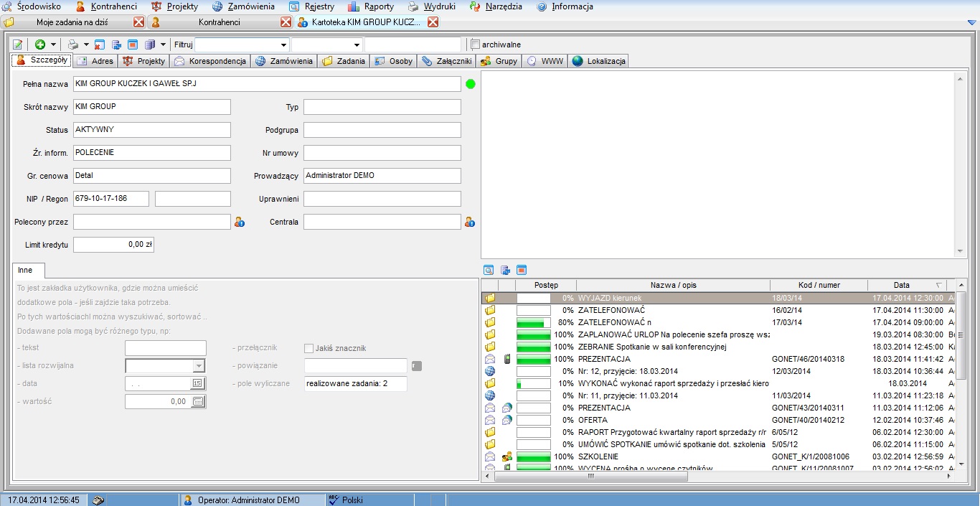Click magnifier icon above the task list

coord(489,271)
